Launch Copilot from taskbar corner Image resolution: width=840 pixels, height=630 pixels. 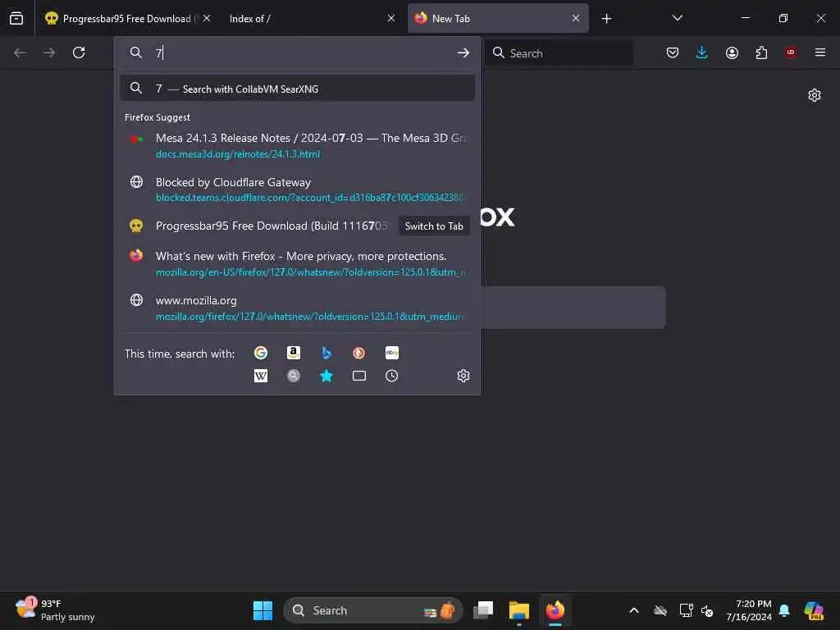(x=814, y=610)
